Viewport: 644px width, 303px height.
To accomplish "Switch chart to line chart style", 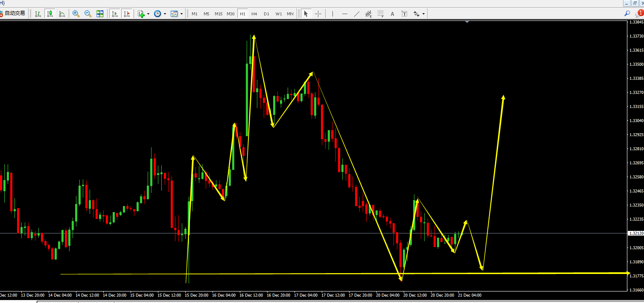I will click(x=62, y=14).
